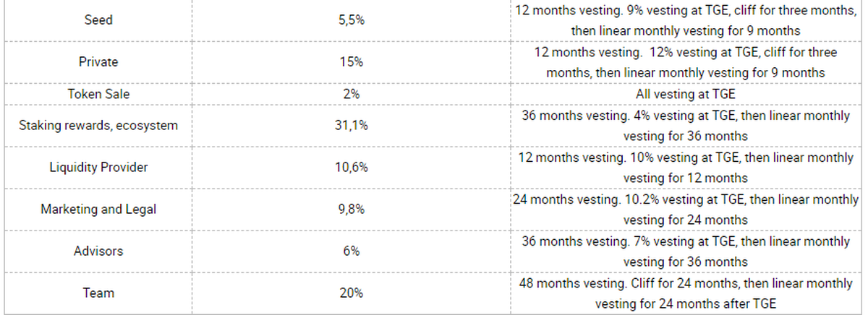Select the Team row label

[x=98, y=293]
